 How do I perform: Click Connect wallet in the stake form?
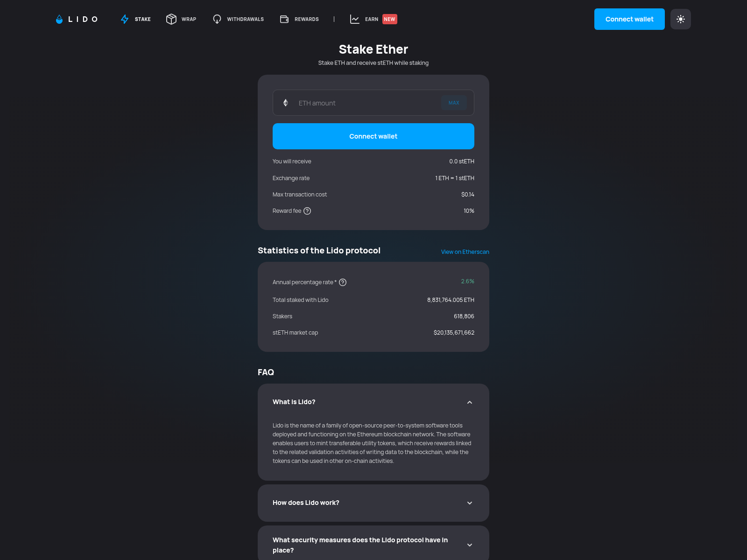point(373,136)
